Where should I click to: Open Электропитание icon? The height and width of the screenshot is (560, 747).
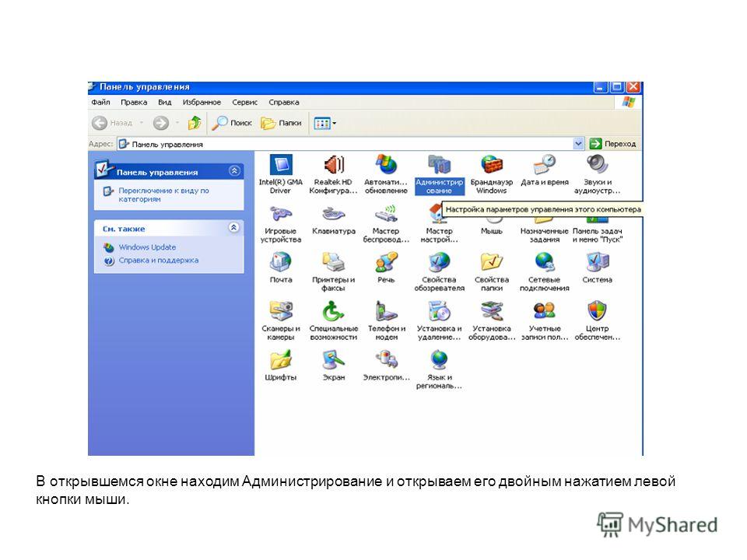click(386, 366)
